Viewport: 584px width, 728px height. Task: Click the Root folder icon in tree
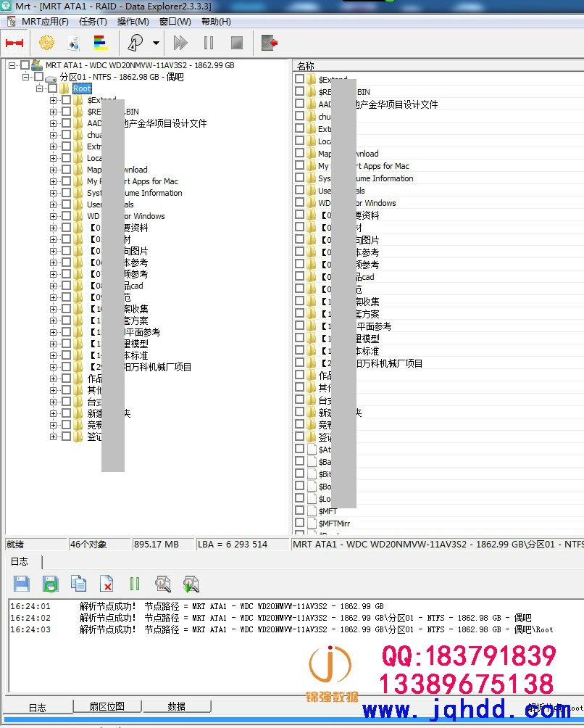click(x=64, y=88)
